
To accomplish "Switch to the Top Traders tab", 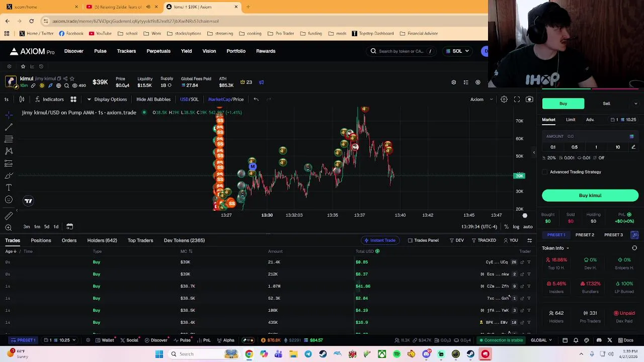I will click(140, 240).
